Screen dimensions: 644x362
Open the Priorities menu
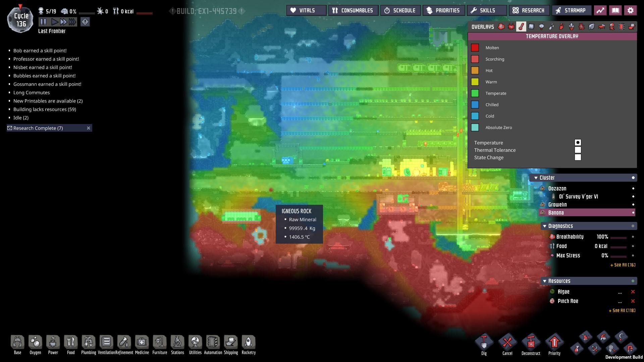click(x=443, y=10)
